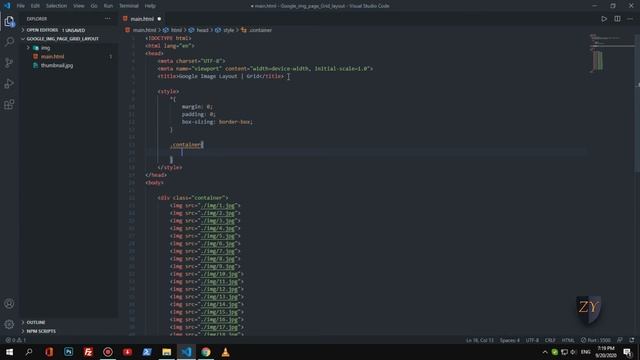Click the feedback icon in status bar
640x360 pixels.
pos(620,340)
